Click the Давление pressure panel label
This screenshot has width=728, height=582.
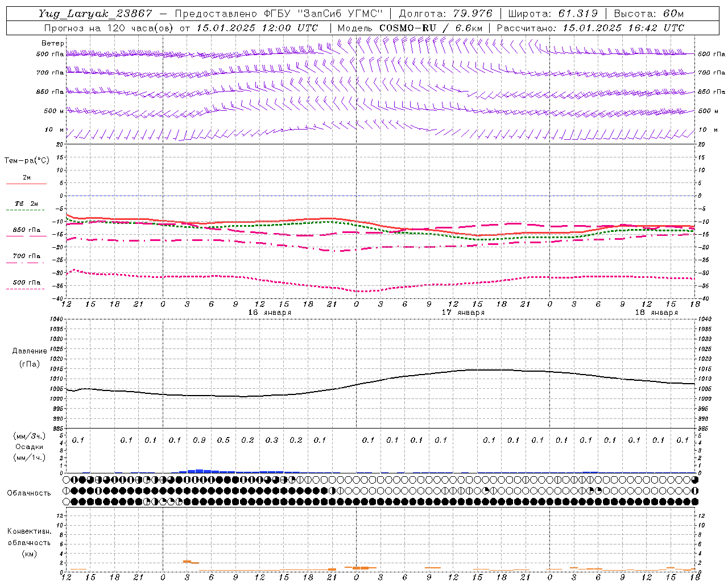coord(29,351)
